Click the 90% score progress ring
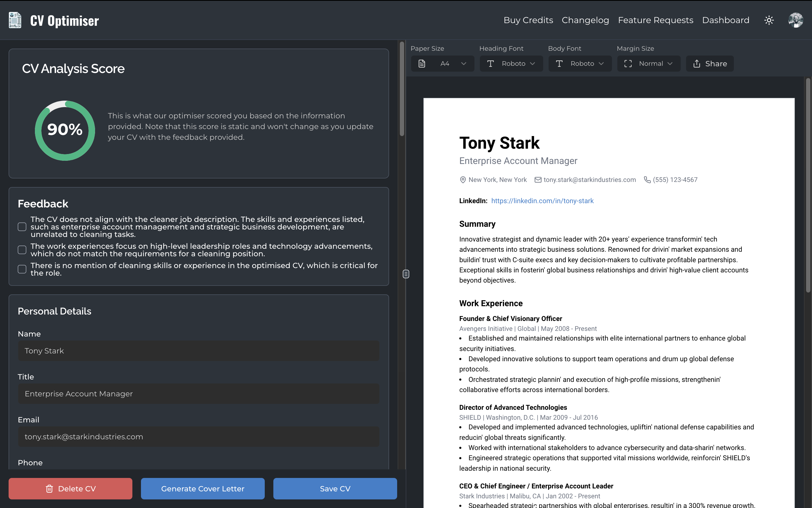The width and height of the screenshot is (812, 508). point(64,130)
